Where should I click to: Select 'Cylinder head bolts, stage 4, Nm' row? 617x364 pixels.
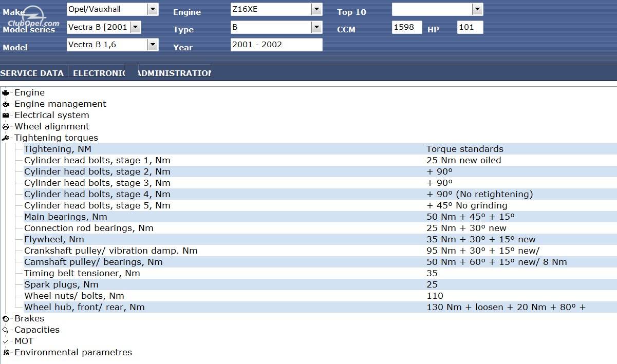[320, 194]
